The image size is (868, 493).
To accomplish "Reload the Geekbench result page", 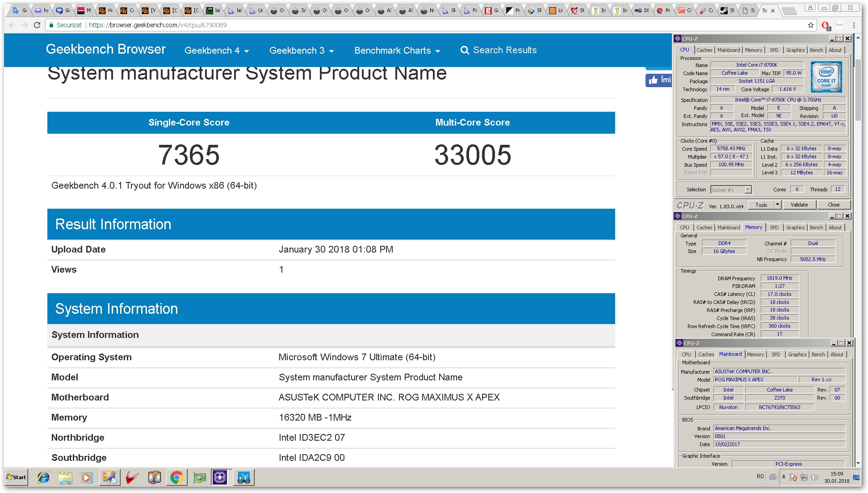I will [x=37, y=25].
